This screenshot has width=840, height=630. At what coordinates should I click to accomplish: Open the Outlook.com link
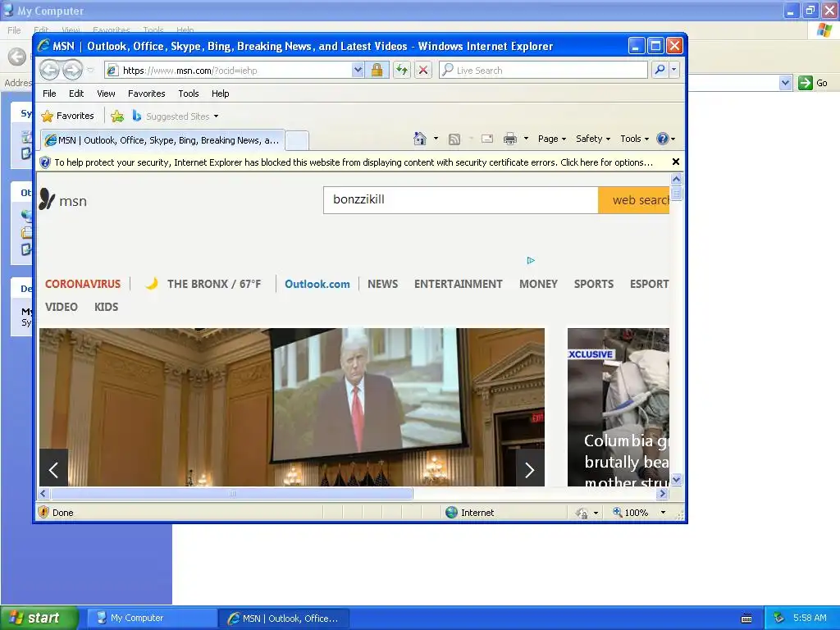click(x=317, y=284)
